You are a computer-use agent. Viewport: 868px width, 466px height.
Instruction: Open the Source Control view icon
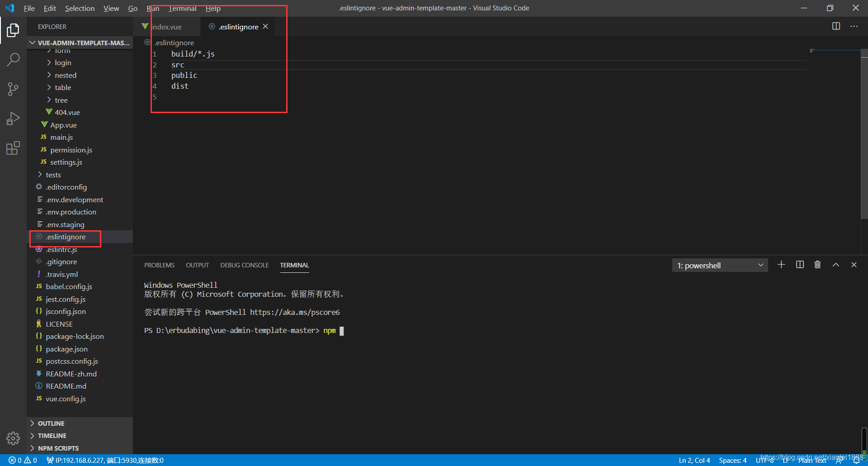(13, 89)
